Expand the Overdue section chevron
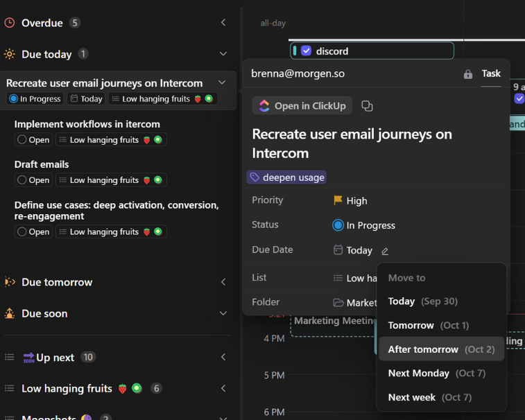The height and width of the screenshot is (420, 525). [223, 22]
